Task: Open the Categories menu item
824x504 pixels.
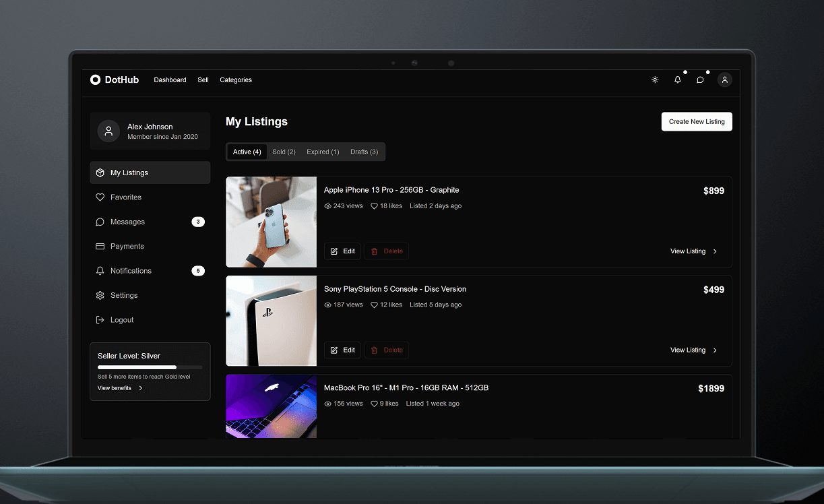Action: click(236, 80)
